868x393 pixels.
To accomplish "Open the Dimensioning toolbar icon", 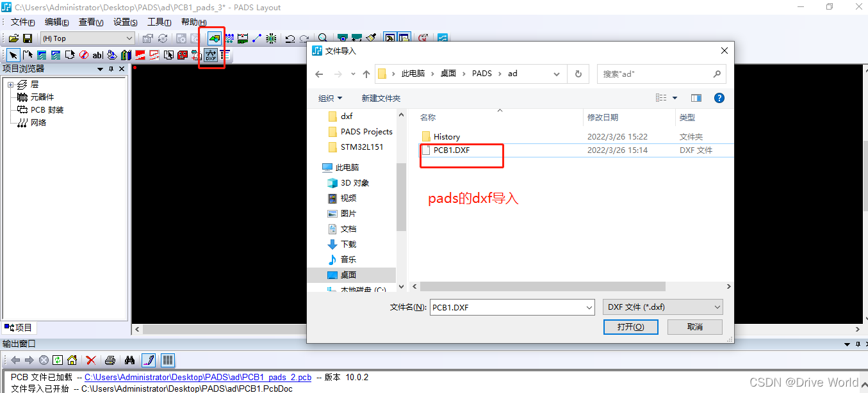I will click(243, 38).
